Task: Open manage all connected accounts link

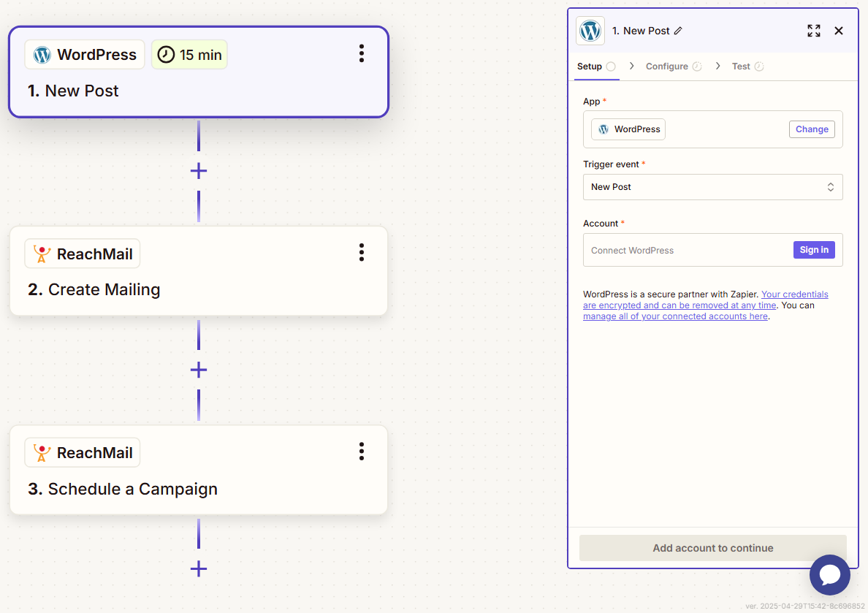Action: tap(675, 316)
